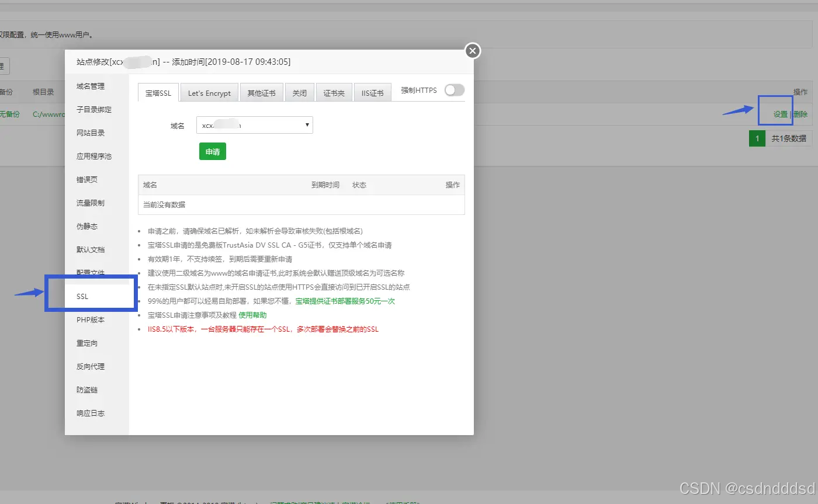Switch to the Let's Encrypt tab

[209, 93]
